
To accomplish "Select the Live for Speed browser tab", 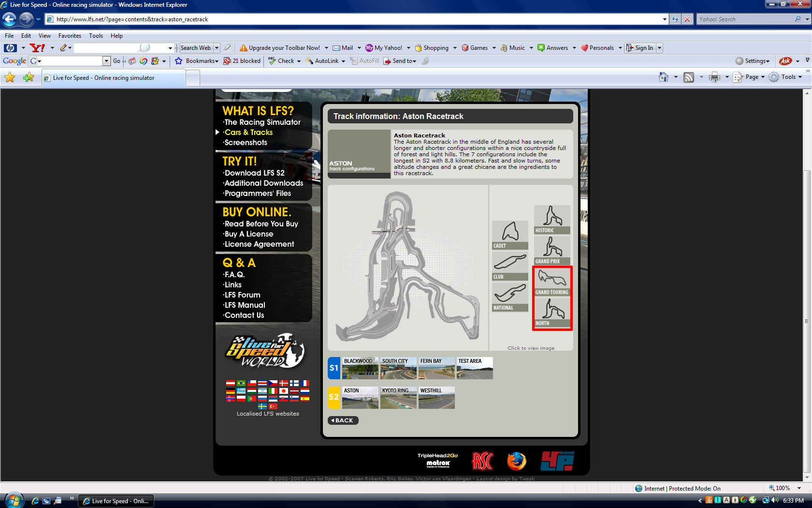I will (114, 78).
